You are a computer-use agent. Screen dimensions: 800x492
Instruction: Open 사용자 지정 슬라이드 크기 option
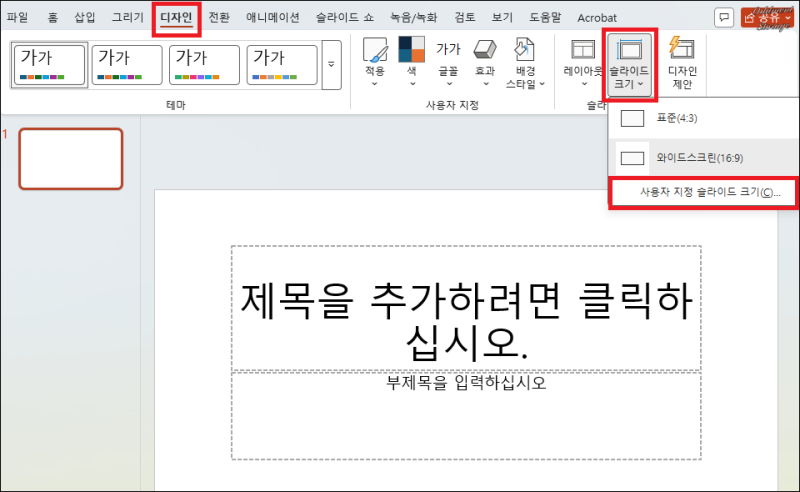point(704,192)
